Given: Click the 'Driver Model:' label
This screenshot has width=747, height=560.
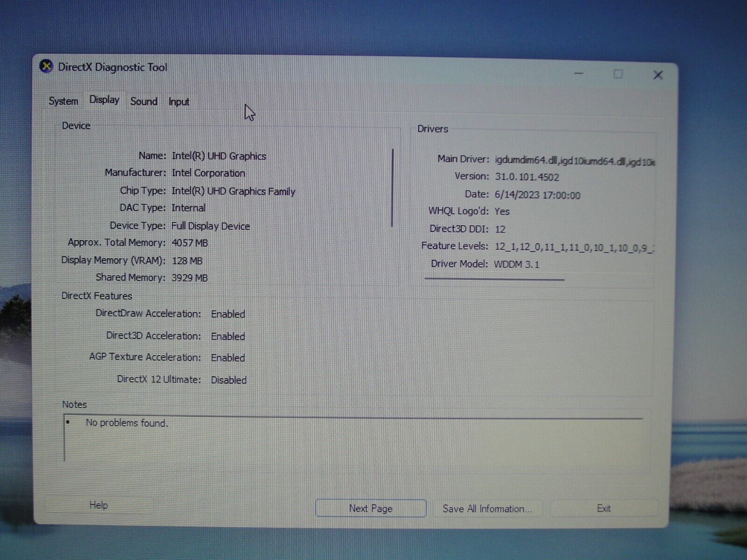Looking at the screenshot, I should (459, 264).
